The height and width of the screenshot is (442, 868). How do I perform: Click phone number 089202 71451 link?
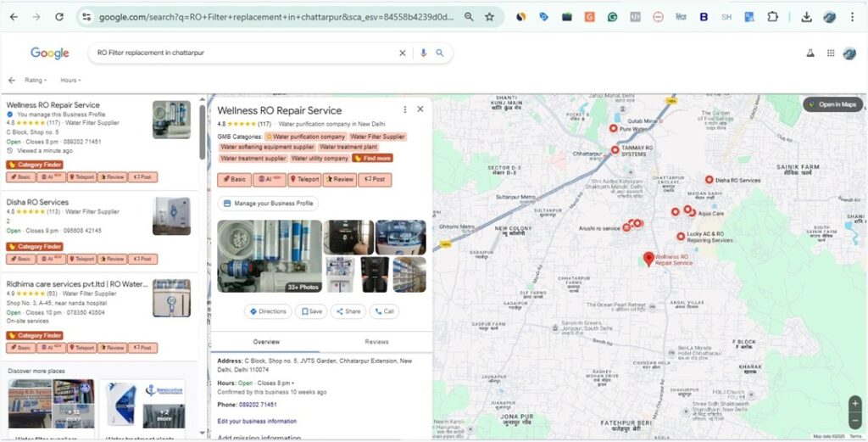pos(258,405)
